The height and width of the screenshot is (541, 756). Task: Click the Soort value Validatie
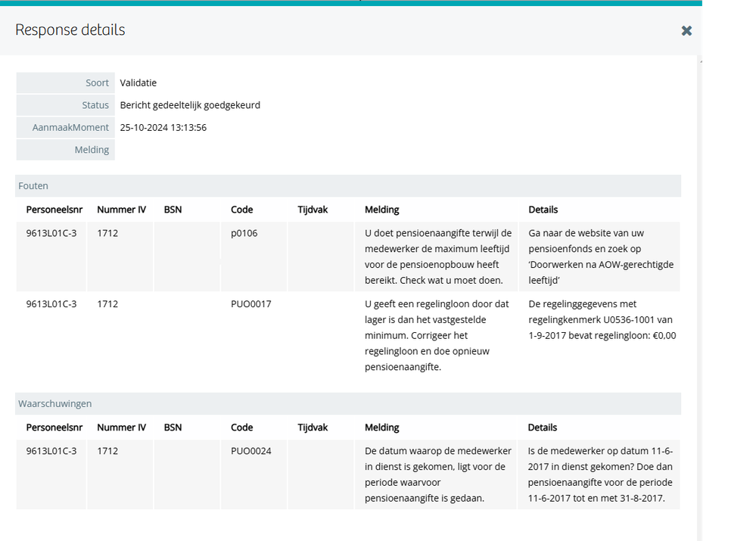[x=138, y=82]
